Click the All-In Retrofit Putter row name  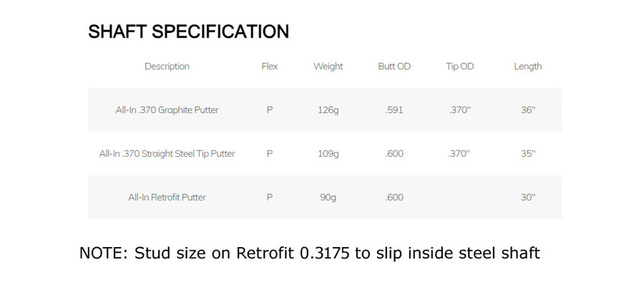point(167,198)
